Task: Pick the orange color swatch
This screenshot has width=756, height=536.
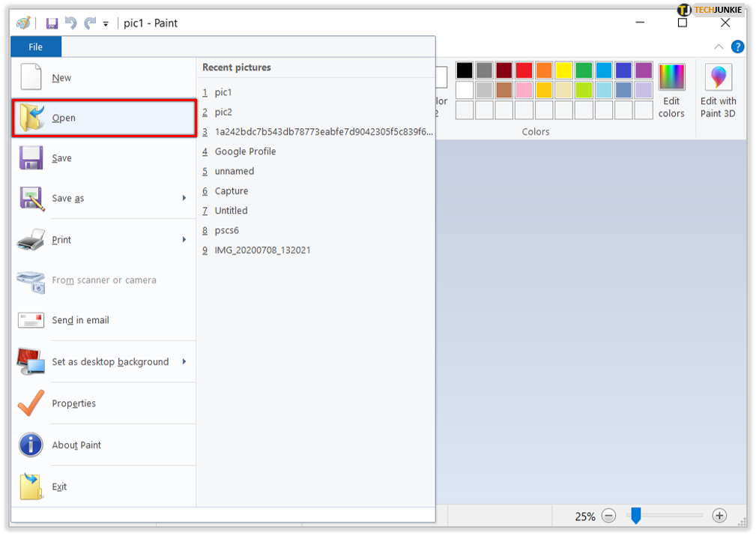Action: [544, 70]
